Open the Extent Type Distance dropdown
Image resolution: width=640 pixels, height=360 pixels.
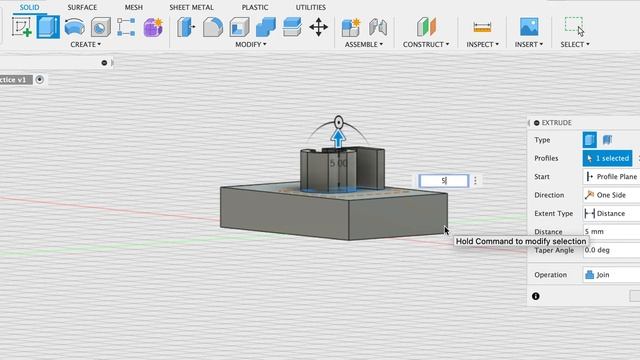[x=611, y=213]
